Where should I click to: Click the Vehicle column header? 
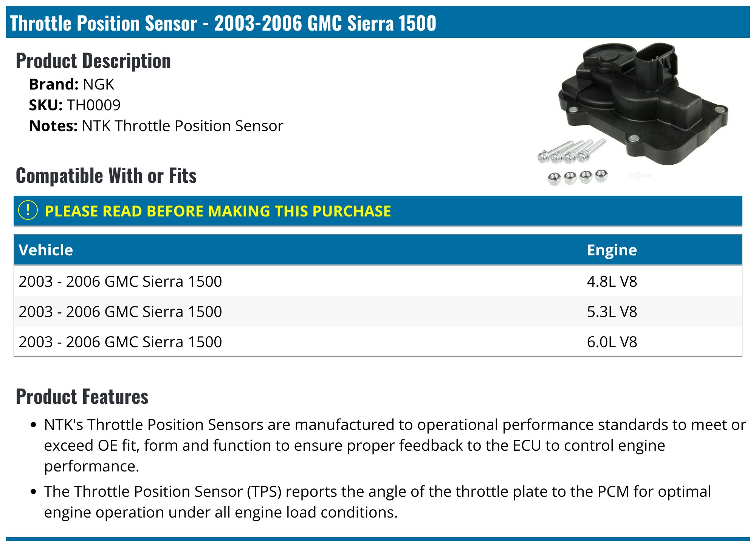pos(46,250)
